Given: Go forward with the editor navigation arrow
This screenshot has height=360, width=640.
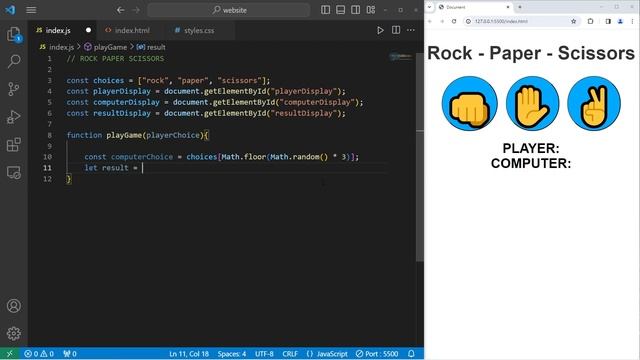Looking at the screenshot, I should pyautogui.click(x=136, y=10).
